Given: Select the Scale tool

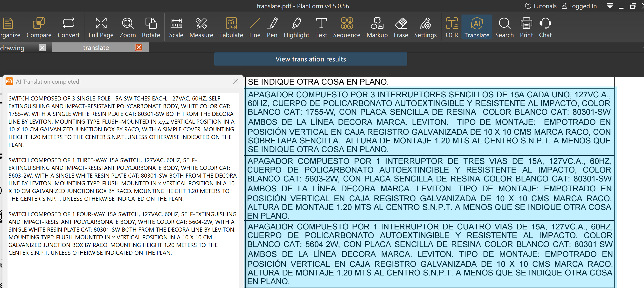Looking at the screenshot, I should point(176,27).
